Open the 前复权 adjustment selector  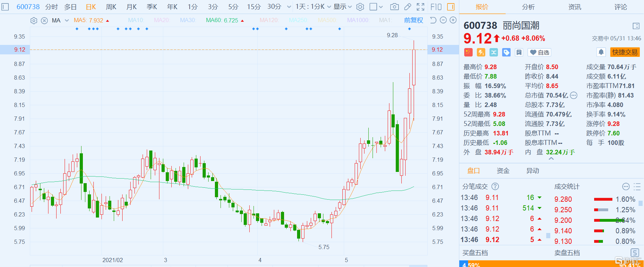pyautogui.click(x=414, y=20)
